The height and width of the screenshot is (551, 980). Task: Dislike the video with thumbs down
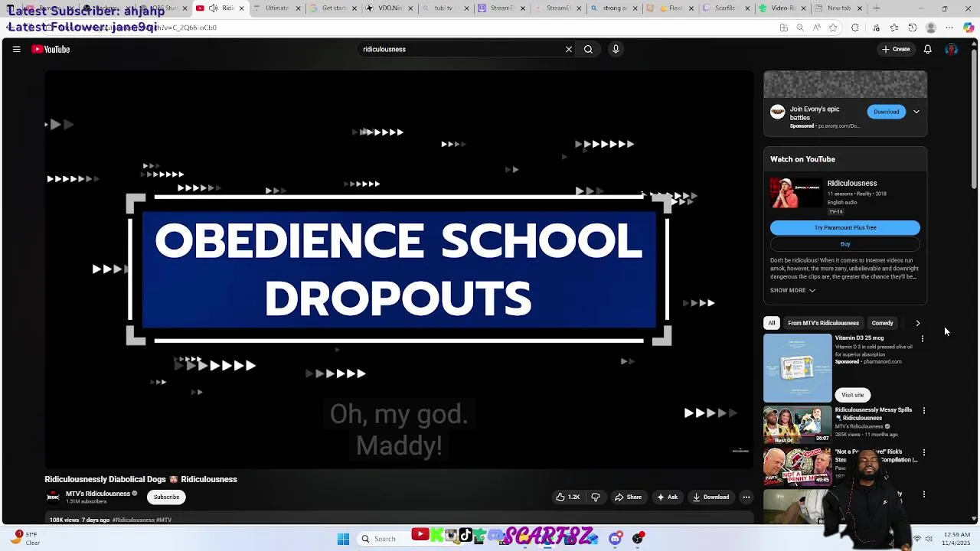coord(596,497)
